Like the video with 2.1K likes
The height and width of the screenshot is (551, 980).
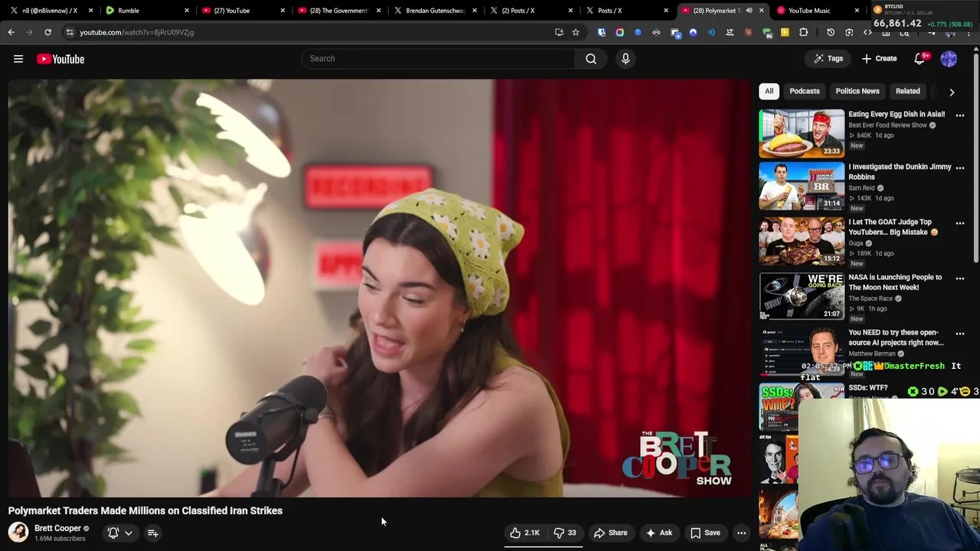(524, 533)
